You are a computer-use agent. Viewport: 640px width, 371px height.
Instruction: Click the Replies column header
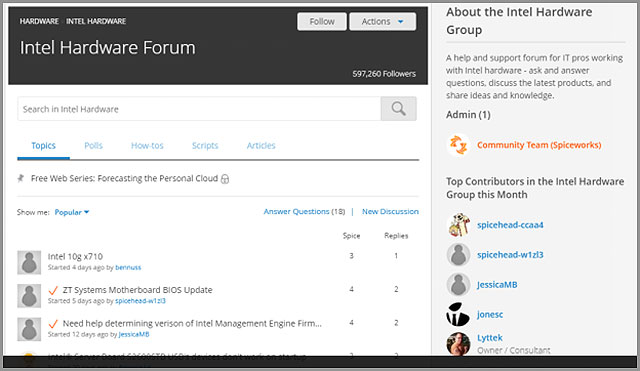tap(396, 235)
